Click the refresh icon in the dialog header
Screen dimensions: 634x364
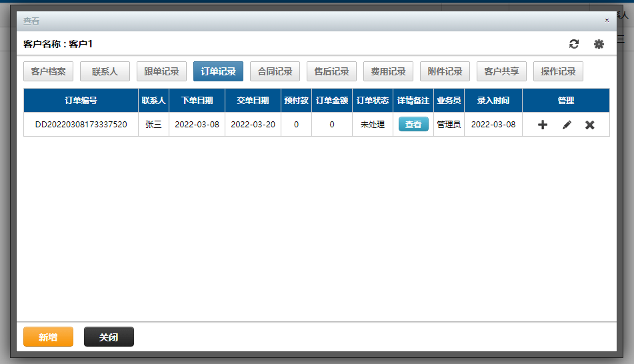[574, 44]
